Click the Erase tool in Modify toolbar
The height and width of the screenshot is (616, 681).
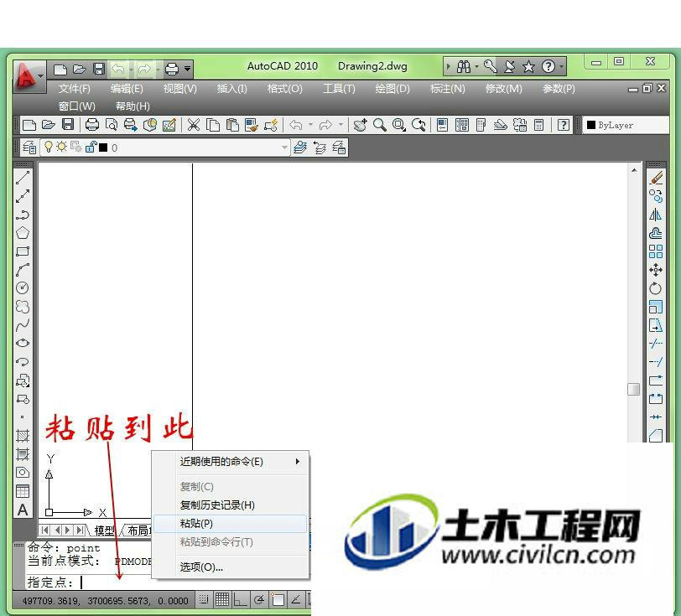click(x=656, y=177)
